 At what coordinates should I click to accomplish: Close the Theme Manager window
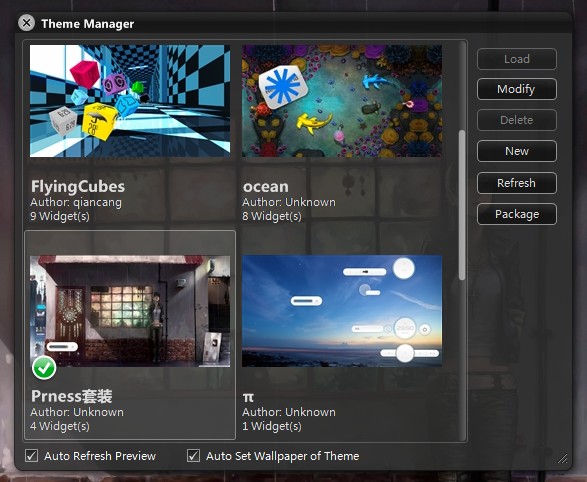point(27,23)
